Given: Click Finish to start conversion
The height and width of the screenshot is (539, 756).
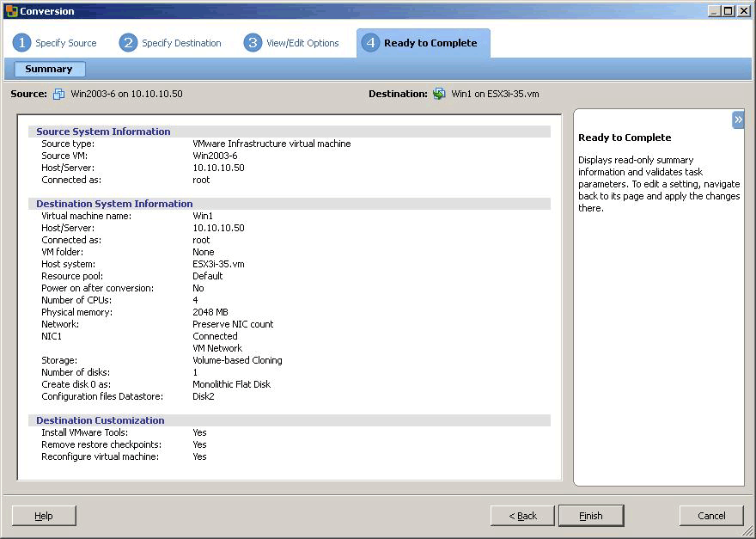Looking at the screenshot, I should tap(591, 516).
